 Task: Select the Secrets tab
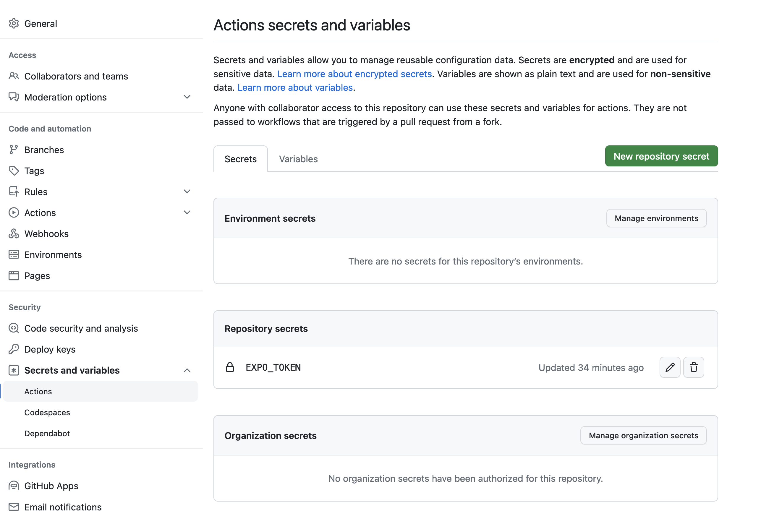[240, 159]
